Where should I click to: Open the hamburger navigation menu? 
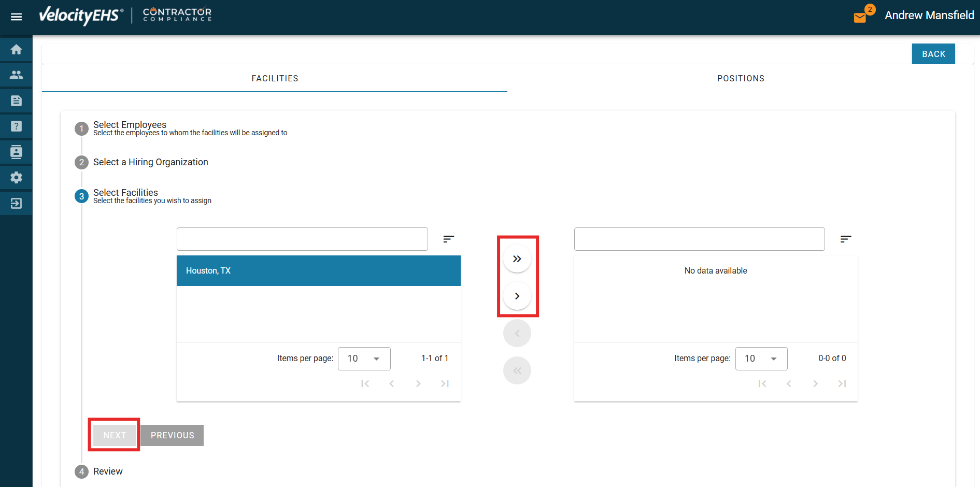[16, 17]
